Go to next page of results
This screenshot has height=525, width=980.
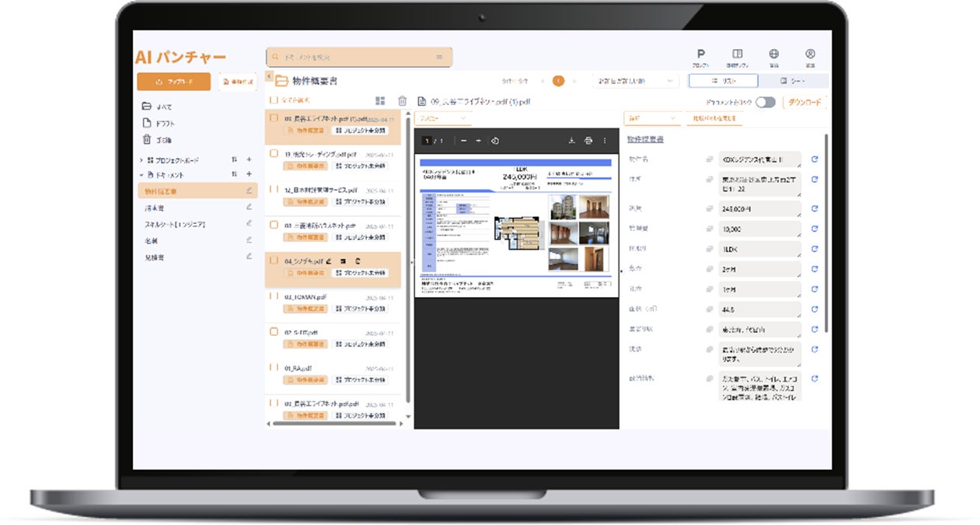[574, 81]
